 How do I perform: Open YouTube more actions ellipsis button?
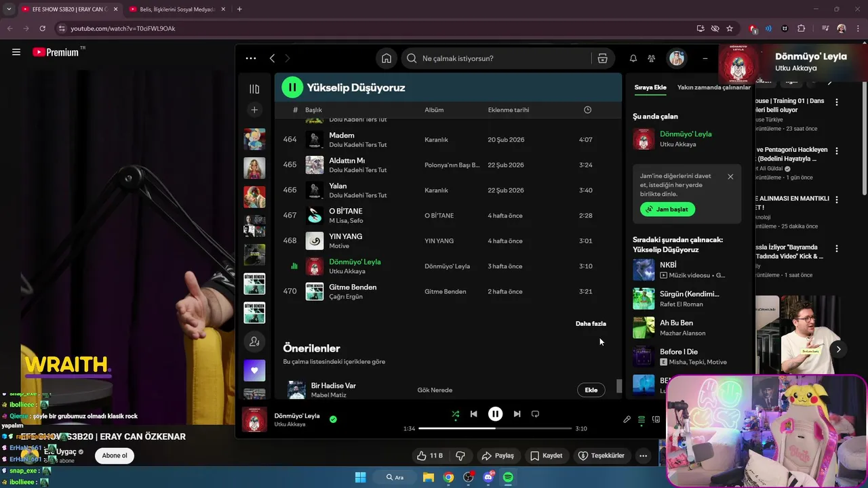click(643, 455)
